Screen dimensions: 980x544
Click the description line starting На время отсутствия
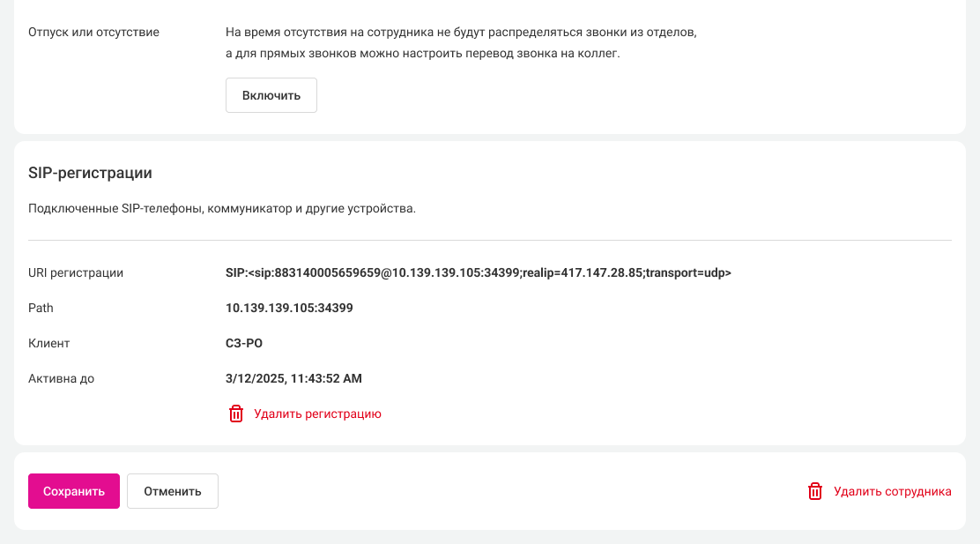[461, 33]
